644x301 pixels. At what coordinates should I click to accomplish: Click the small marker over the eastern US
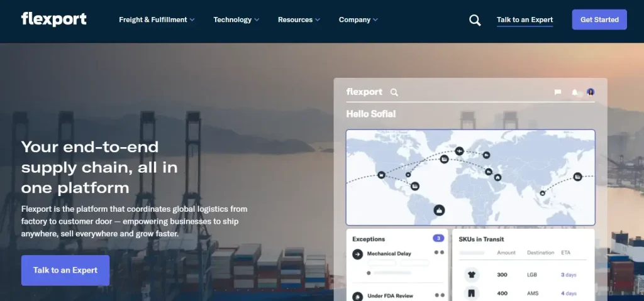pos(408,175)
